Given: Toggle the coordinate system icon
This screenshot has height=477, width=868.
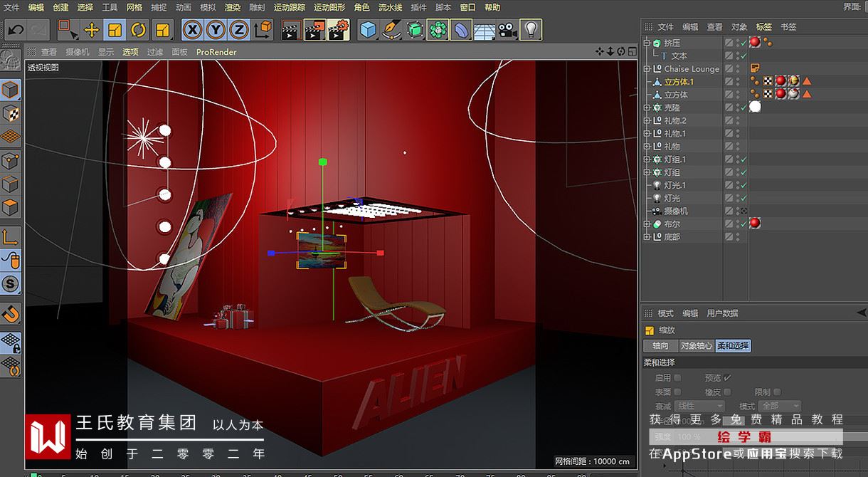Looking at the screenshot, I should tap(263, 30).
